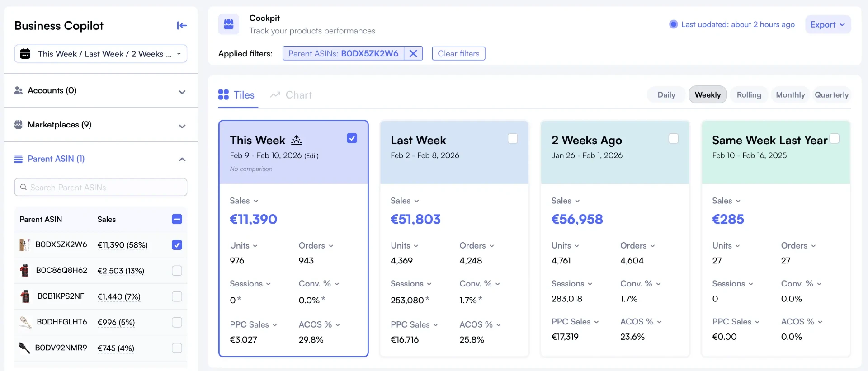868x371 pixels.
Task: Click the €285 sales value
Action: coord(728,219)
